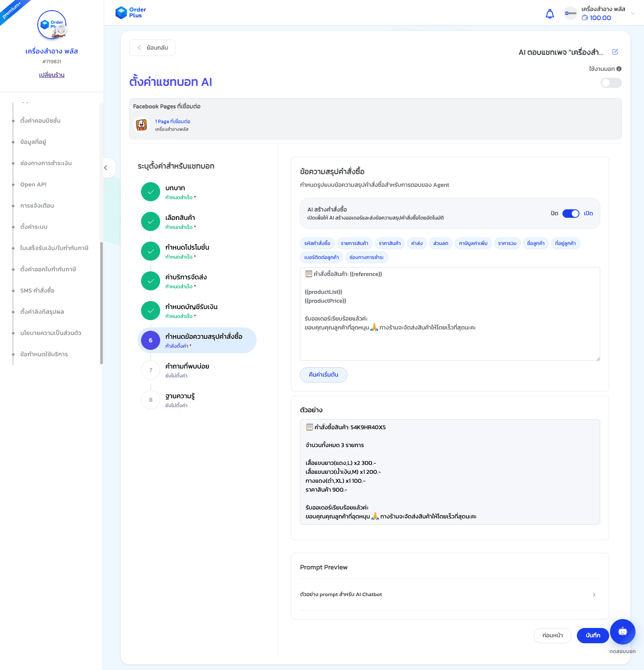
Task: Open step กำหนดบัญชีรับเงิน
Action: coord(197,311)
